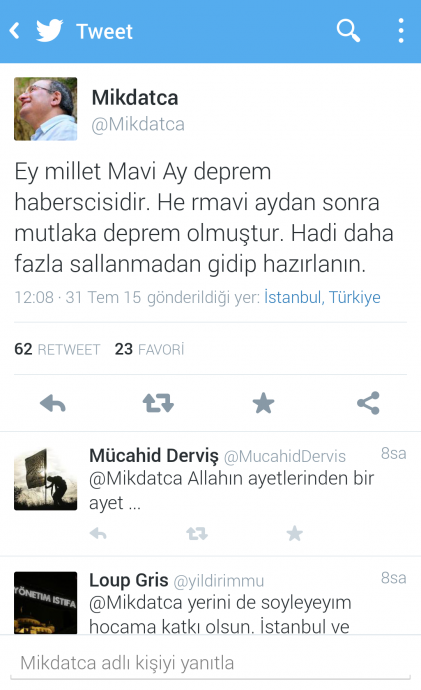Open Mücahid Derviş's avatar

(x=46, y=479)
